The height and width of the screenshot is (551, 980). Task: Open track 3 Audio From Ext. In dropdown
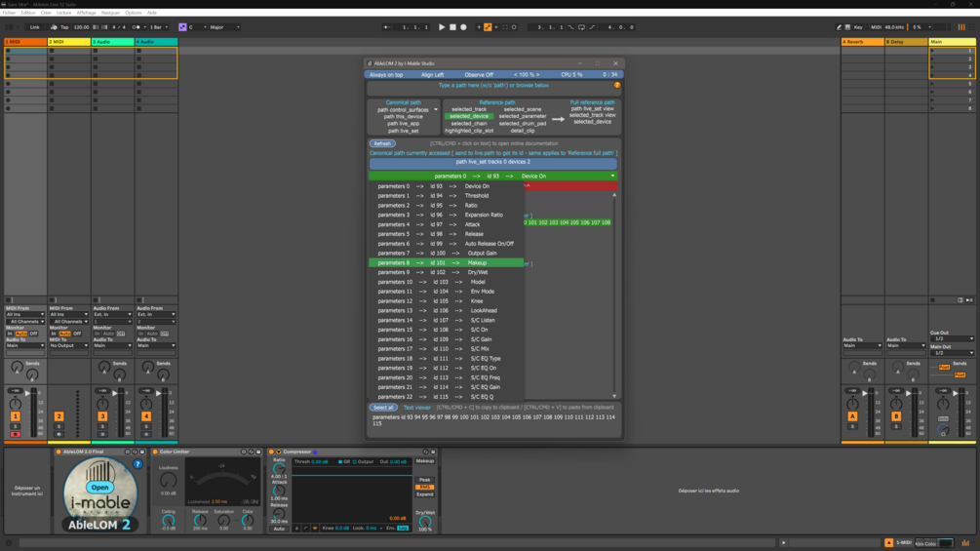112,314
